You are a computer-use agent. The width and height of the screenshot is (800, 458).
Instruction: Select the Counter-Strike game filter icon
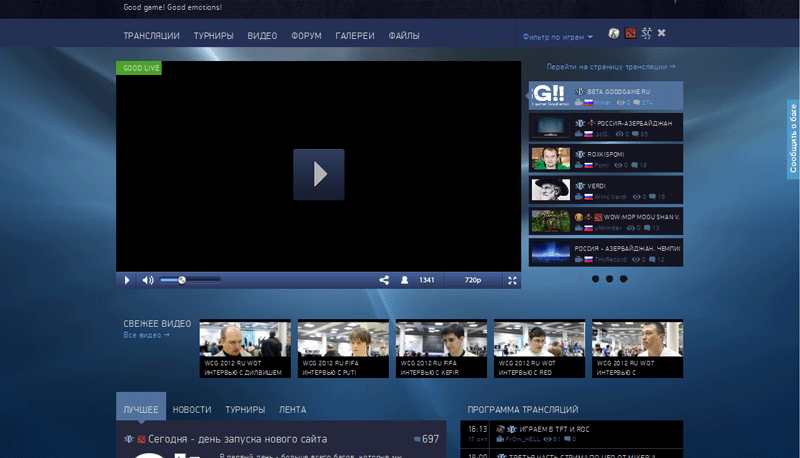pyautogui.click(x=614, y=34)
